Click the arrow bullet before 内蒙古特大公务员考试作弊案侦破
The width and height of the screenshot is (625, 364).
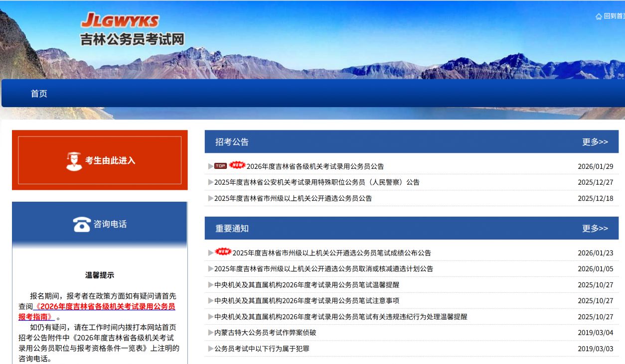point(211,333)
